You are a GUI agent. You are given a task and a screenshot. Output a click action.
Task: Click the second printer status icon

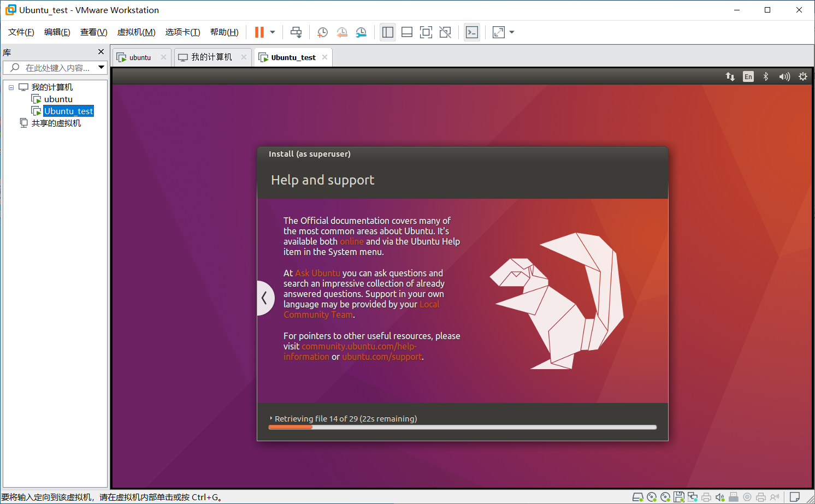pyautogui.click(x=761, y=497)
